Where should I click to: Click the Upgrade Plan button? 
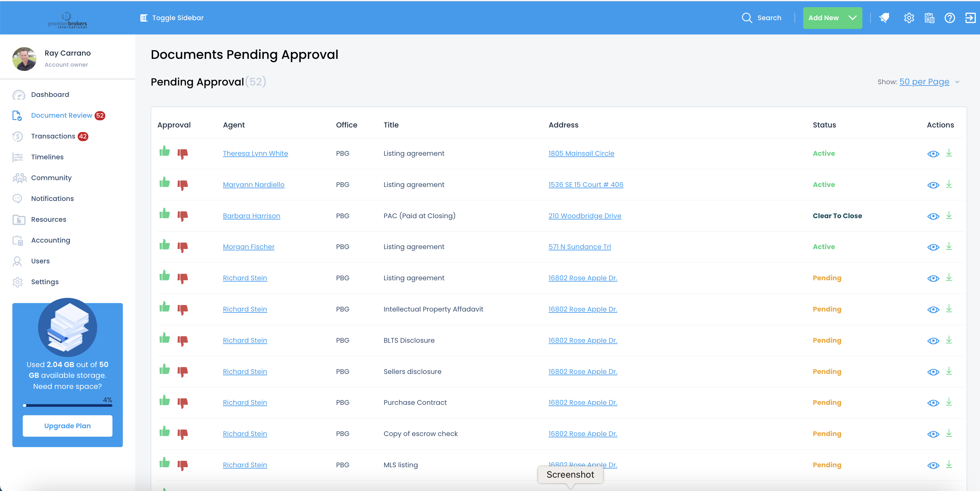[67, 426]
